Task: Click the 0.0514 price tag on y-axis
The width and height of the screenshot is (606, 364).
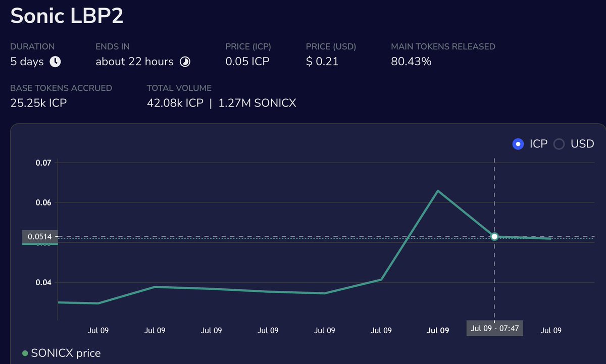Action: tap(40, 235)
